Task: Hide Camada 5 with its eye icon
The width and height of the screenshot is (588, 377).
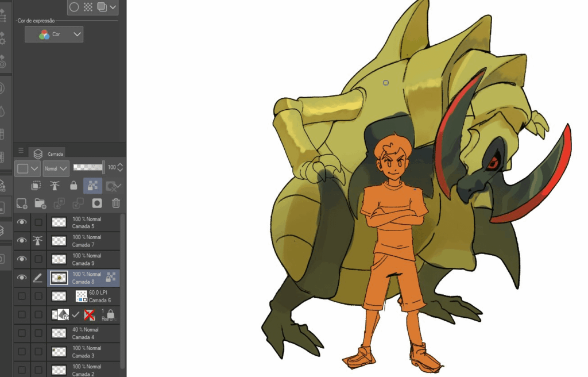Action: (x=22, y=222)
